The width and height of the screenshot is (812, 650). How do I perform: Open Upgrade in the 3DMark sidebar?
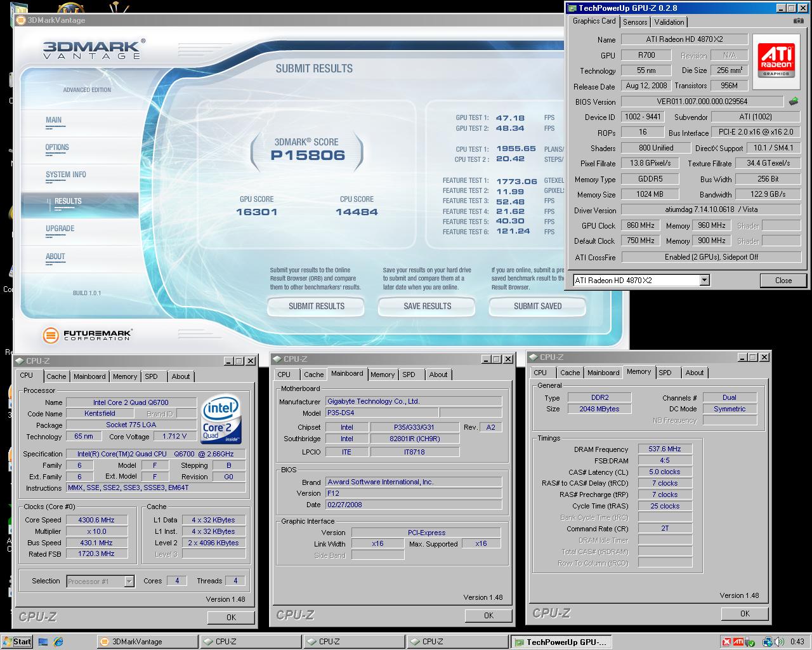60,229
